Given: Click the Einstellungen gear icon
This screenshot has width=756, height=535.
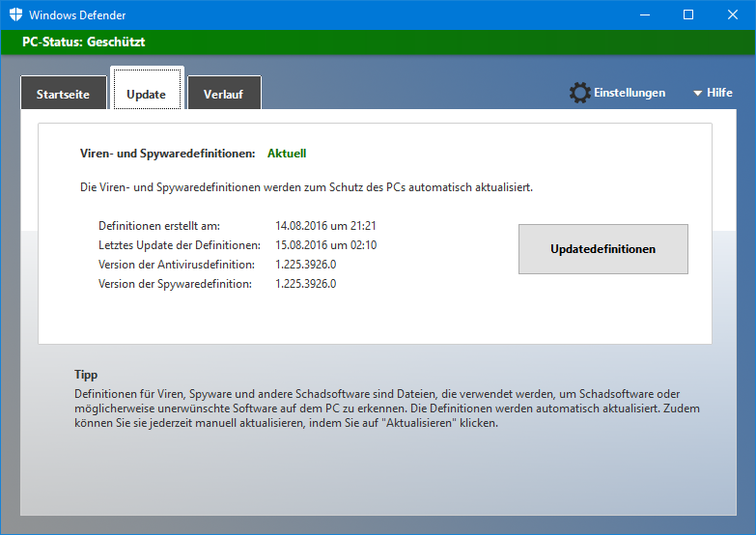Looking at the screenshot, I should (x=579, y=93).
